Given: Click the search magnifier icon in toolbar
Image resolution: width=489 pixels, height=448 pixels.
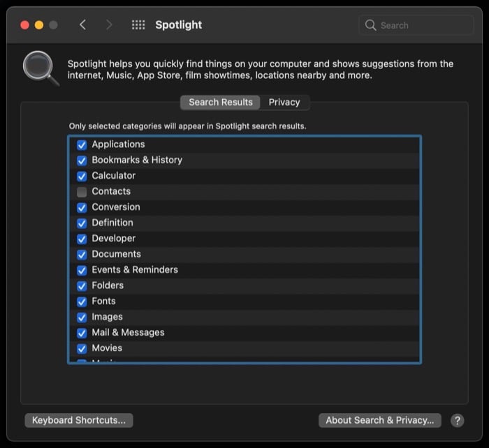Looking at the screenshot, I should coord(370,25).
